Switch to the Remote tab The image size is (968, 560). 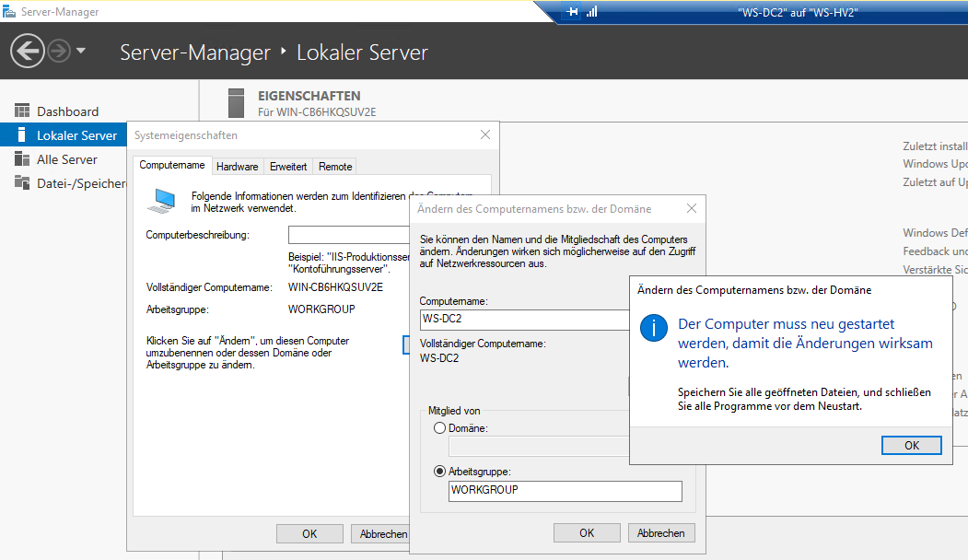coord(335,167)
